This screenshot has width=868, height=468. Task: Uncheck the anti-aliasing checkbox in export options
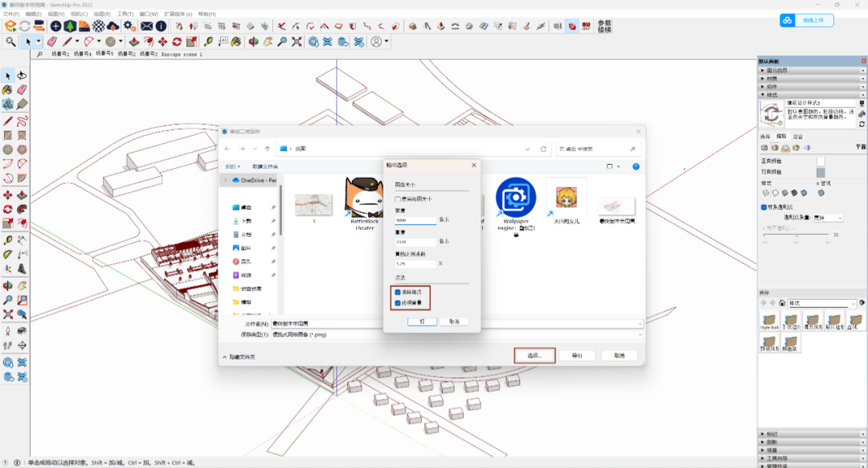coord(398,292)
